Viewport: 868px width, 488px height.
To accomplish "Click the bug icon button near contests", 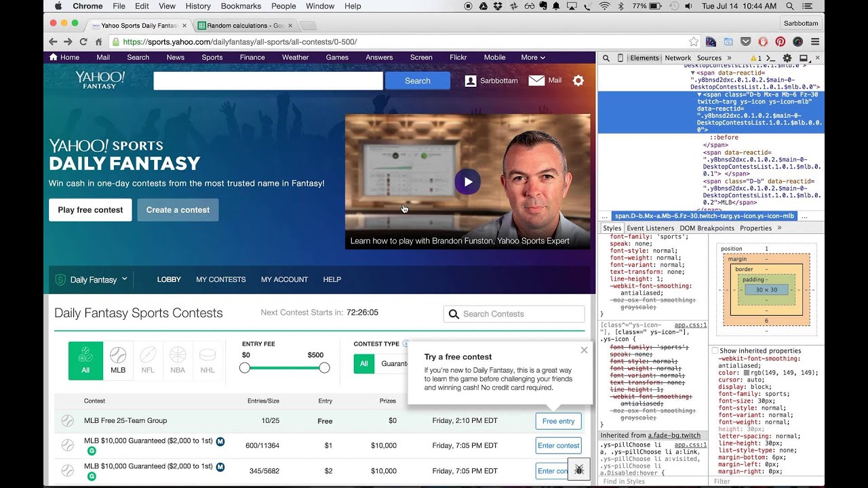I will click(579, 469).
